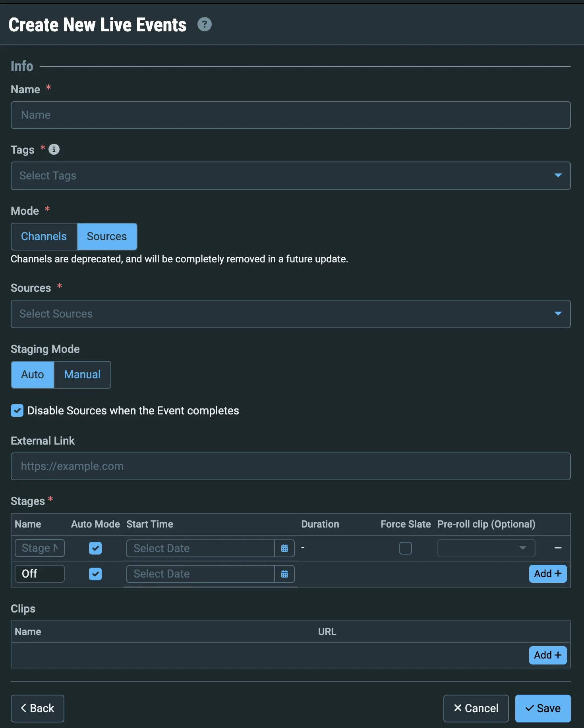Open the help question mark icon

pos(205,25)
